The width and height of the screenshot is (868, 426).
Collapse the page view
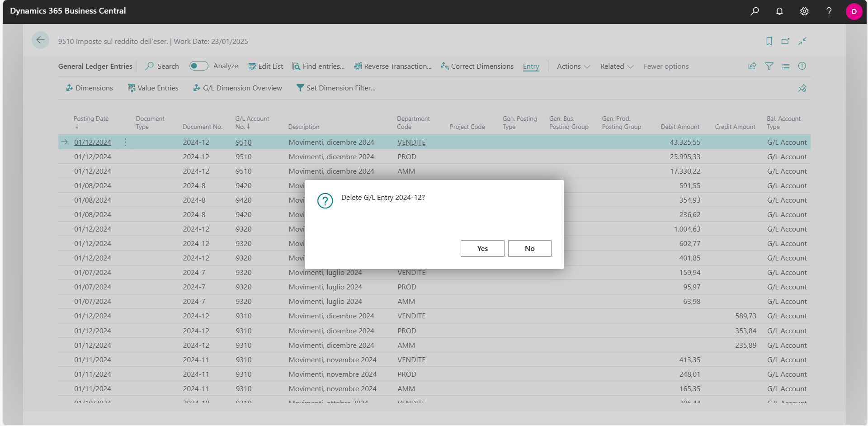coord(802,41)
